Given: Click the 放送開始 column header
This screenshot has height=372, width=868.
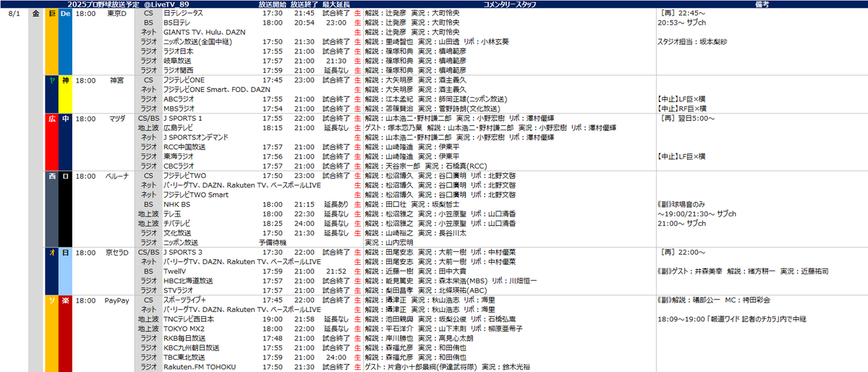Looking at the screenshot, I should click(271, 4).
